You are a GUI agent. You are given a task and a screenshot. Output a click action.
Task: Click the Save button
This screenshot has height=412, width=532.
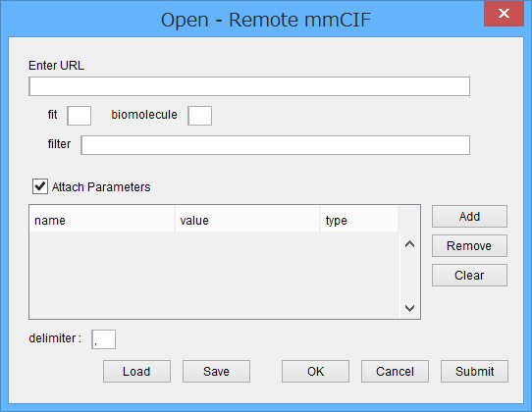coord(217,372)
